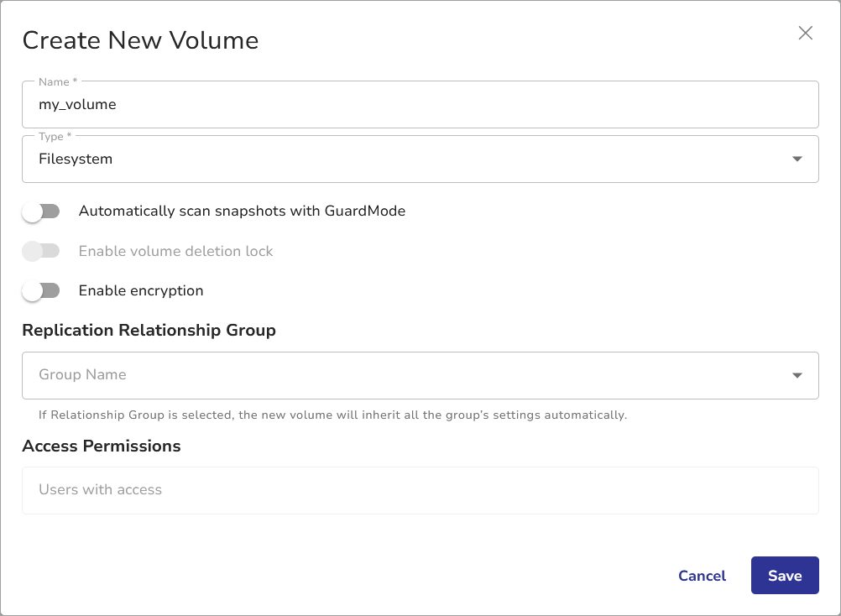
Task: Open the Type dropdown showing Filesystem
Action: tap(403, 159)
